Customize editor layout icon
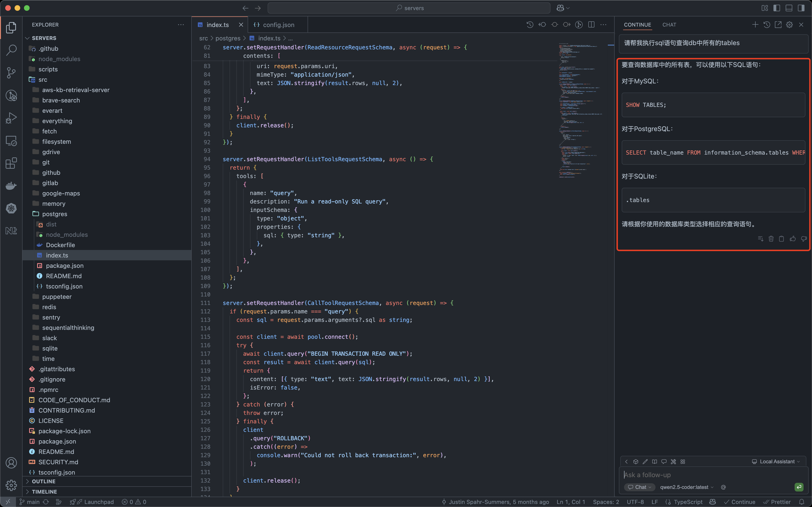This screenshot has width=812, height=507. click(764, 8)
